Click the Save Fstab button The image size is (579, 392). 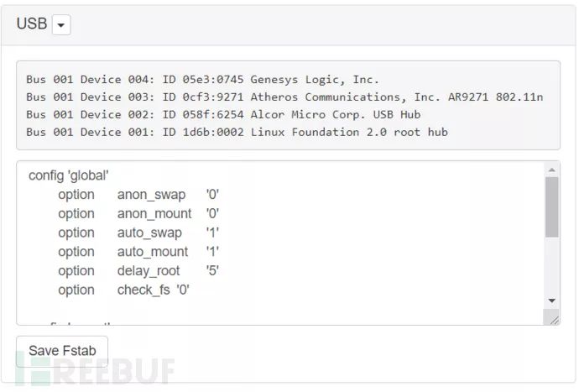tap(62, 350)
